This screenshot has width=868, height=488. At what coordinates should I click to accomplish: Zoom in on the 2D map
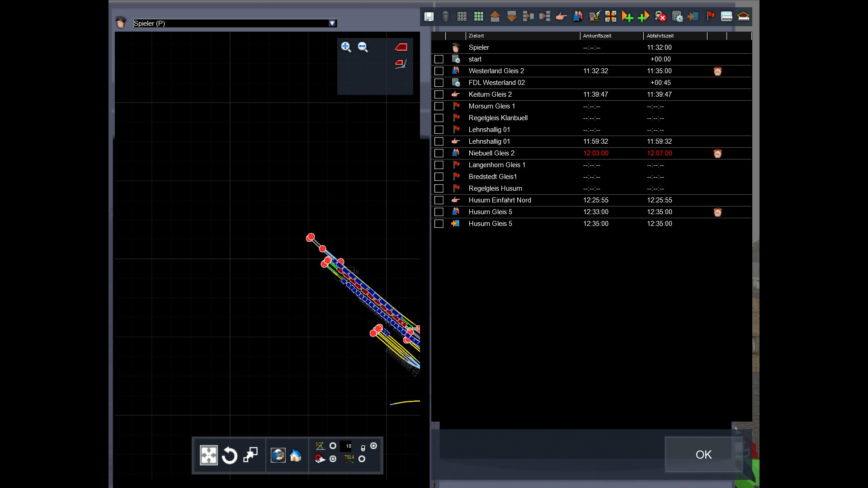tap(346, 47)
